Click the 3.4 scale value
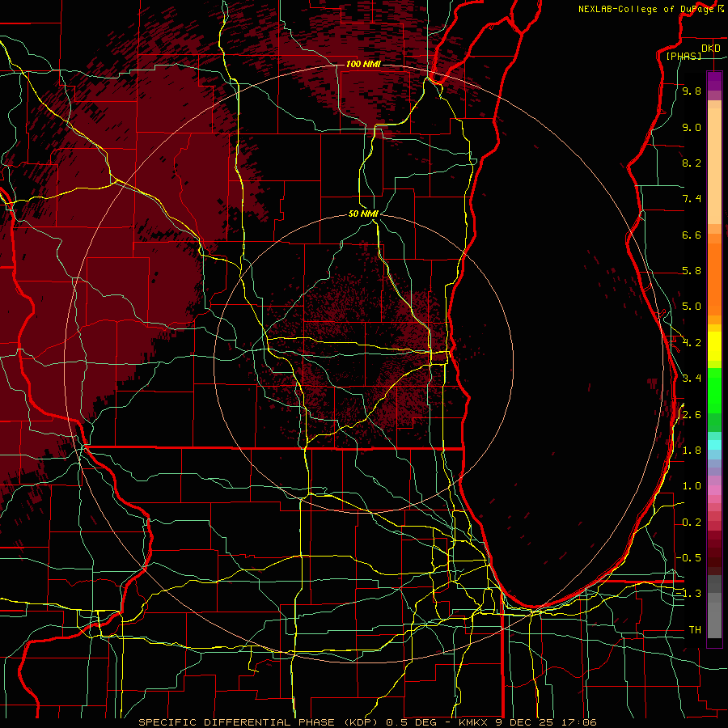Screen dimensions: 728x728 pyautogui.click(x=692, y=379)
